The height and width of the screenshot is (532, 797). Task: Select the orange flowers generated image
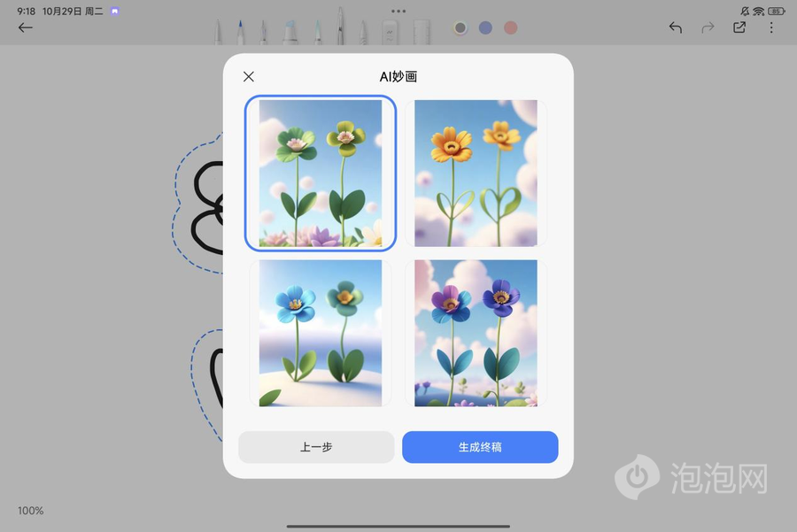[476, 173]
